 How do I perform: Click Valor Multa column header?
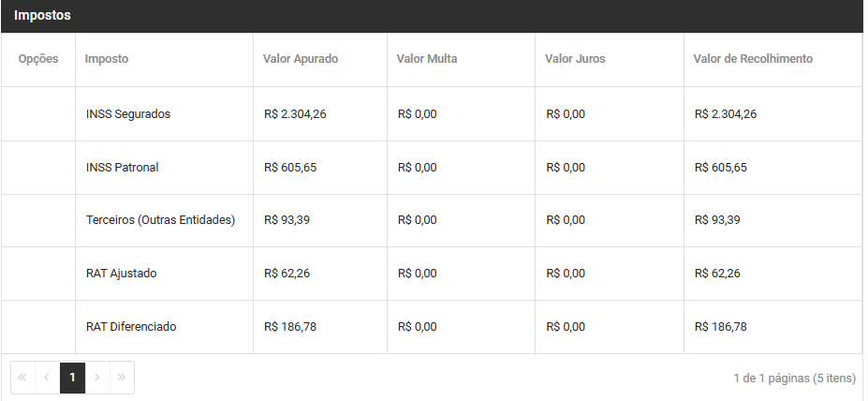coord(426,59)
